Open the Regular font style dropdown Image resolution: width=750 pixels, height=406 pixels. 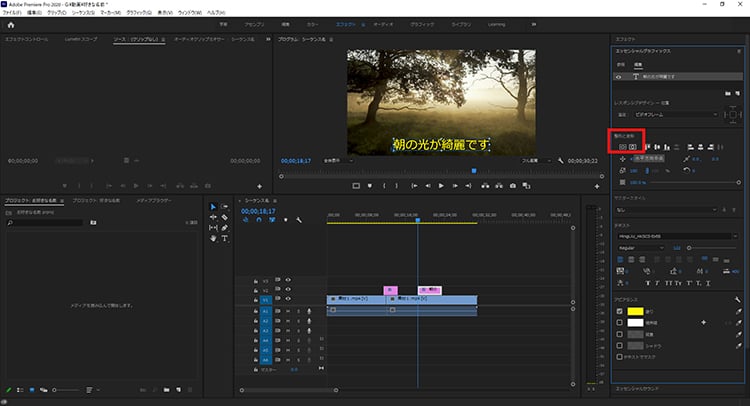640,248
